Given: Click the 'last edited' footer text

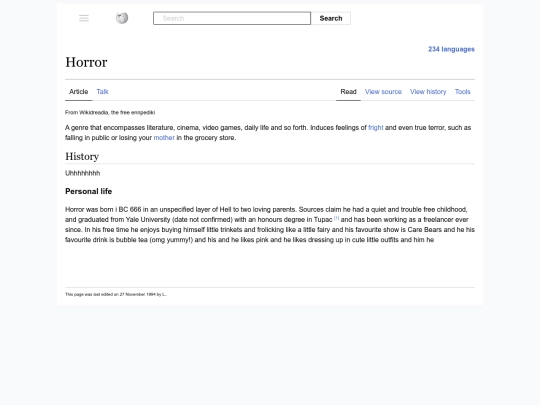Looking at the screenshot, I should click(116, 294).
